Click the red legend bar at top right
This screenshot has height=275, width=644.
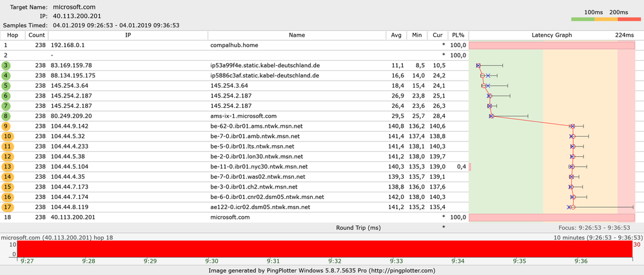tap(629, 19)
